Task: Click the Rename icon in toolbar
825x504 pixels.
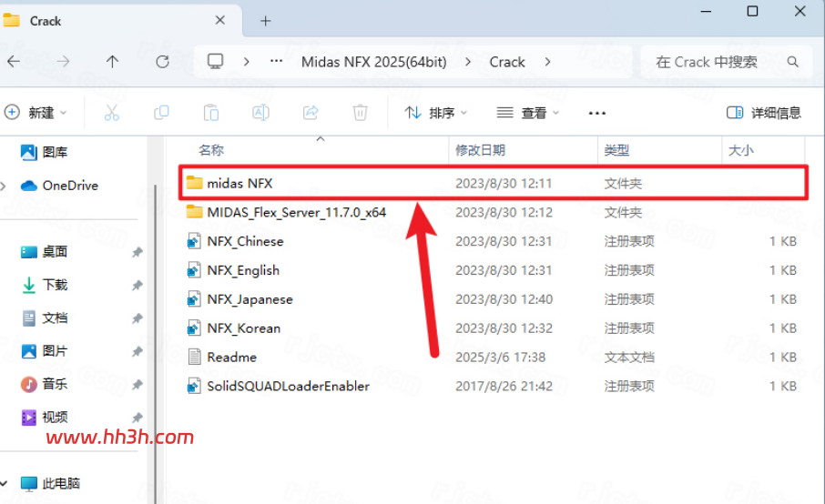Action: point(261,113)
